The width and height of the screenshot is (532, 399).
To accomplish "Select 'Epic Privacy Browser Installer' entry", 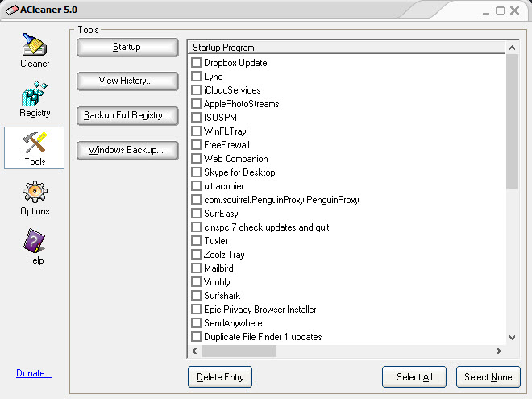I will click(x=260, y=309).
